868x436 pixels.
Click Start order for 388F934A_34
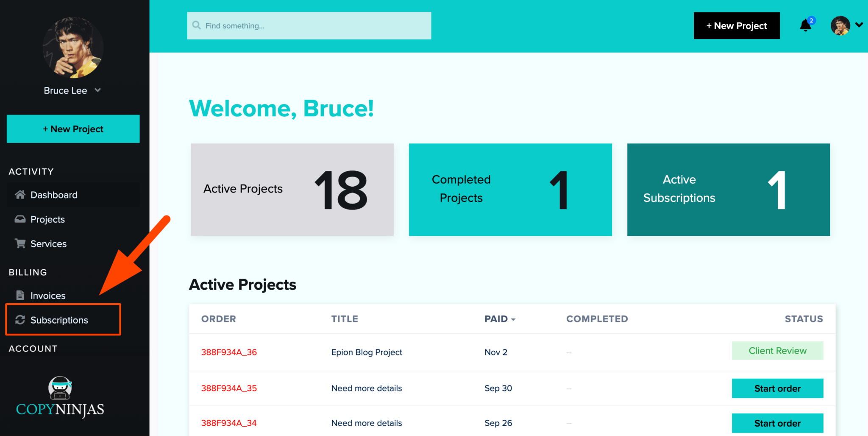[777, 423]
